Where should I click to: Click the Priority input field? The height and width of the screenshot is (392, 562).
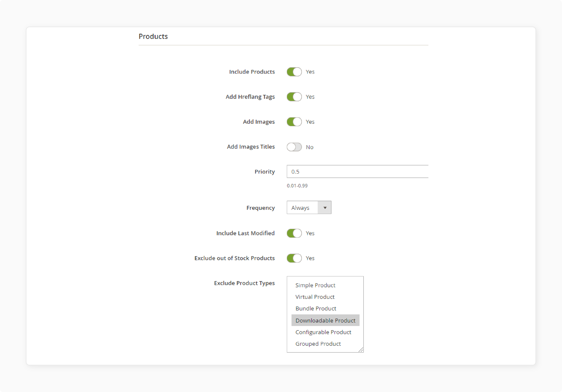(x=357, y=171)
